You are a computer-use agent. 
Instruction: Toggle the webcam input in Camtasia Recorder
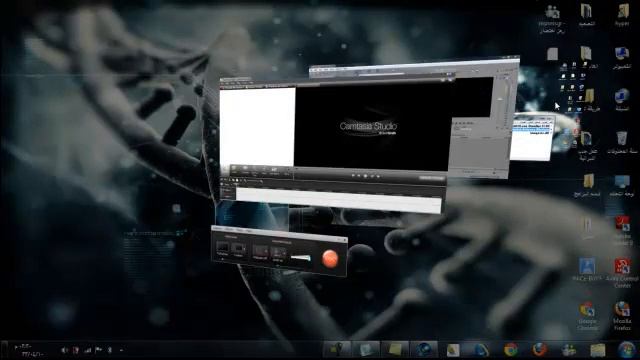tap(260, 252)
